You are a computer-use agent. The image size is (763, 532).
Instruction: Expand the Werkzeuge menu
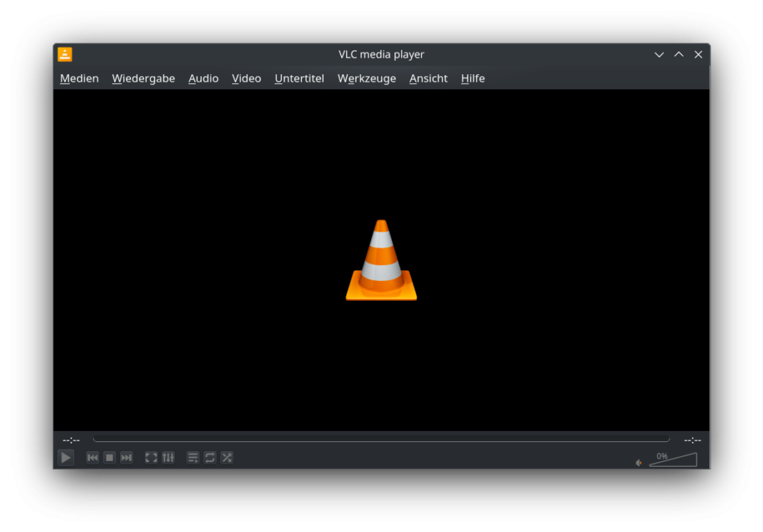(367, 78)
